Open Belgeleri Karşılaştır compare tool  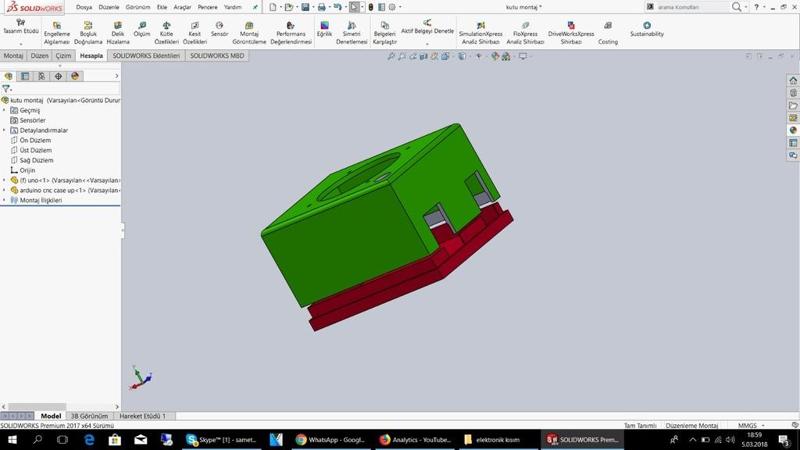pyautogui.click(x=385, y=33)
